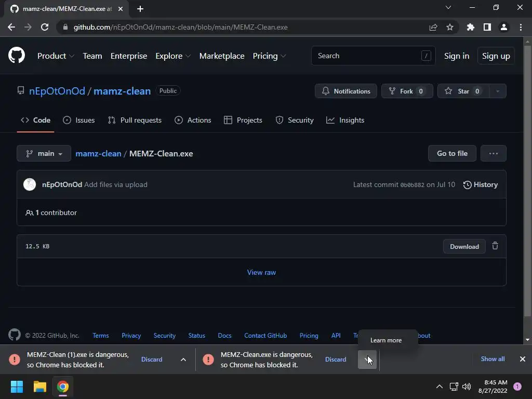The image size is (532, 399).
Task: Close the downloads bar with X
Action: (x=523, y=359)
